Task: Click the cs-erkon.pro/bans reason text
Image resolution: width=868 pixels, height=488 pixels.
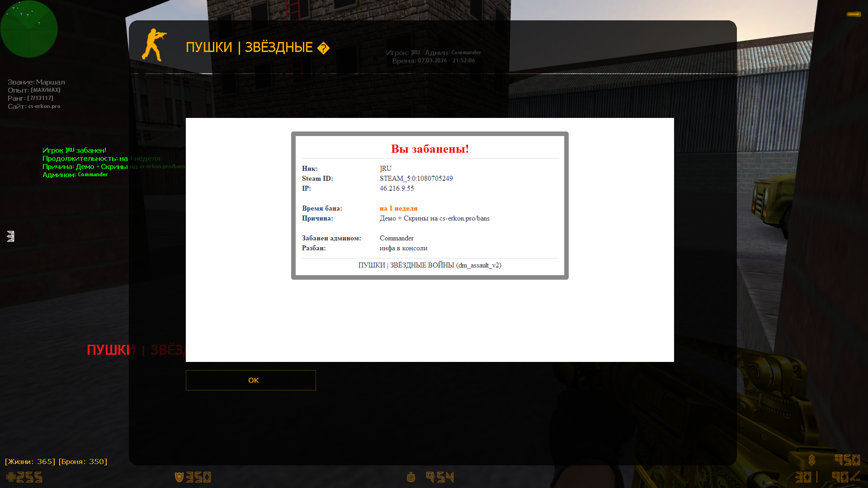Action: pyautogui.click(x=464, y=218)
